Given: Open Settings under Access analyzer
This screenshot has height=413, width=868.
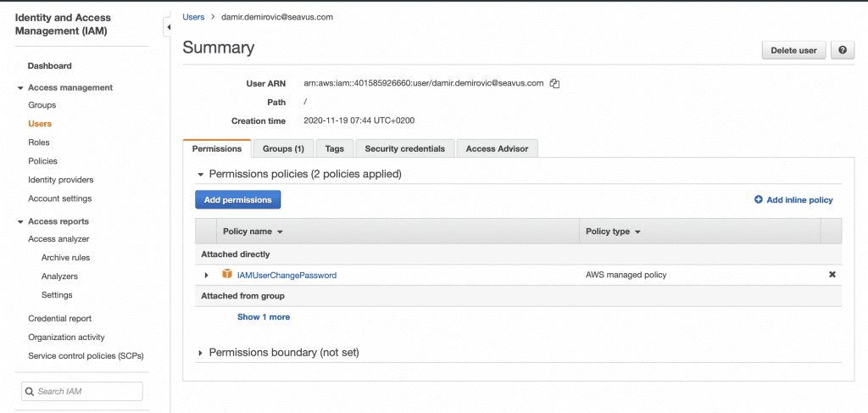Looking at the screenshot, I should (x=57, y=295).
